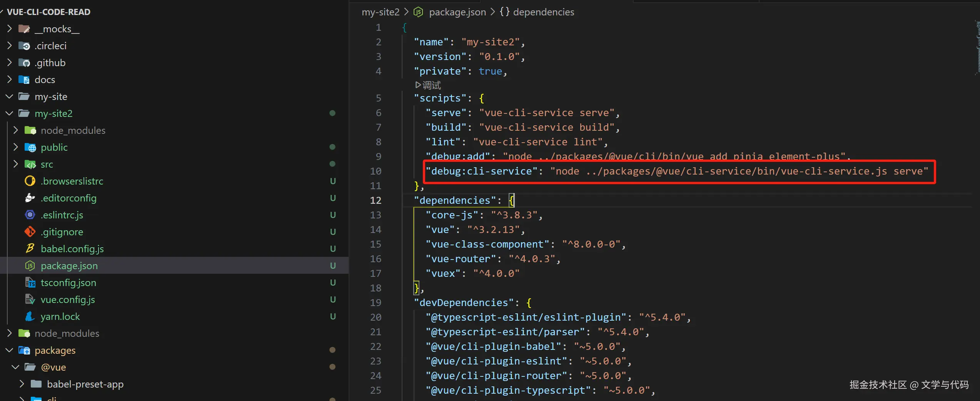Collapse the my-site folder
This screenshot has width=980, height=401.
pos(10,97)
